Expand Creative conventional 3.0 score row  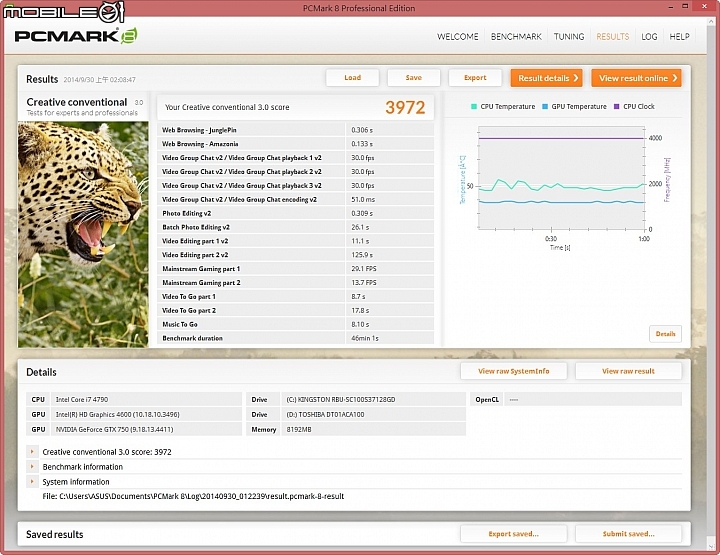[32, 452]
